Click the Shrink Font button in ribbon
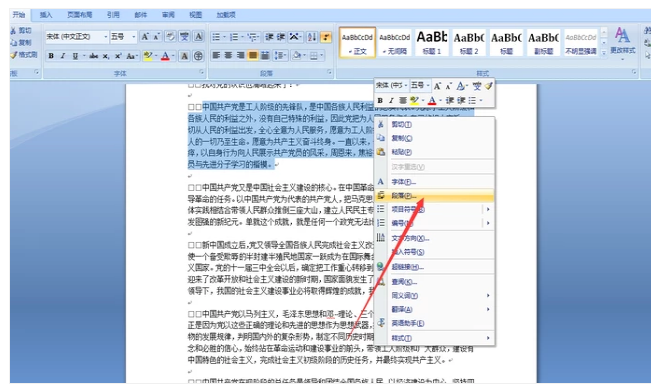Image resolution: width=651 pixels, height=385 pixels. [156, 37]
